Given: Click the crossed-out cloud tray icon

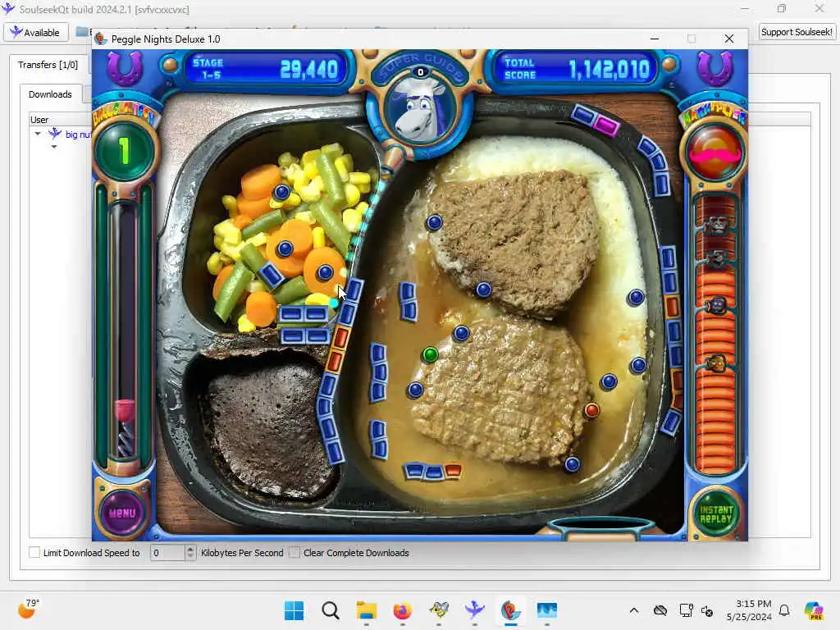Looking at the screenshot, I should [660, 610].
